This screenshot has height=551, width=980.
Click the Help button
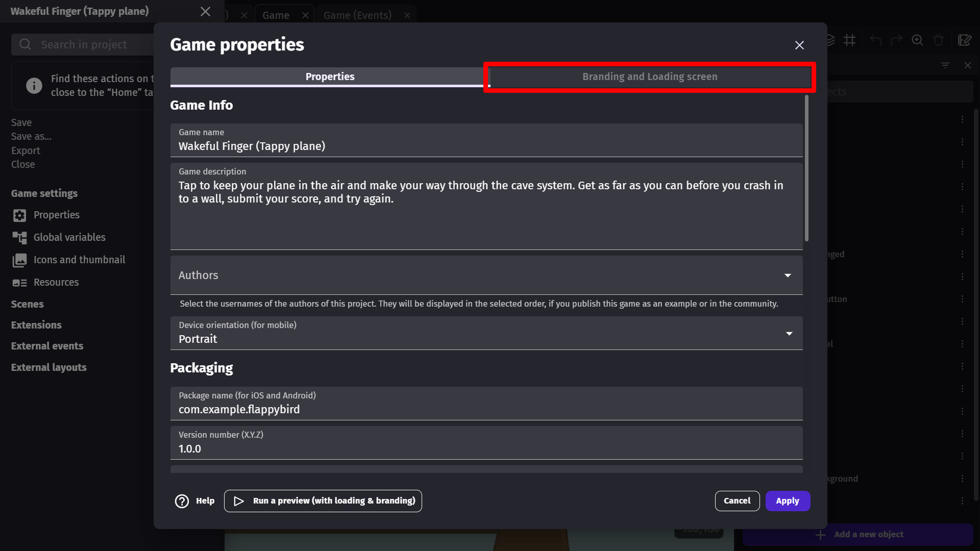pyautogui.click(x=195, y=501)
